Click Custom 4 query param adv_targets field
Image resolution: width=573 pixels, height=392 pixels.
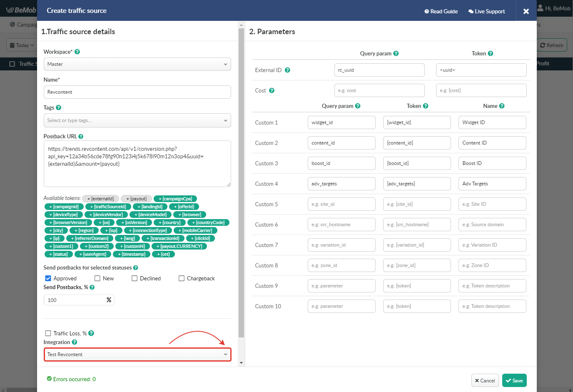(x=341, y=184)
